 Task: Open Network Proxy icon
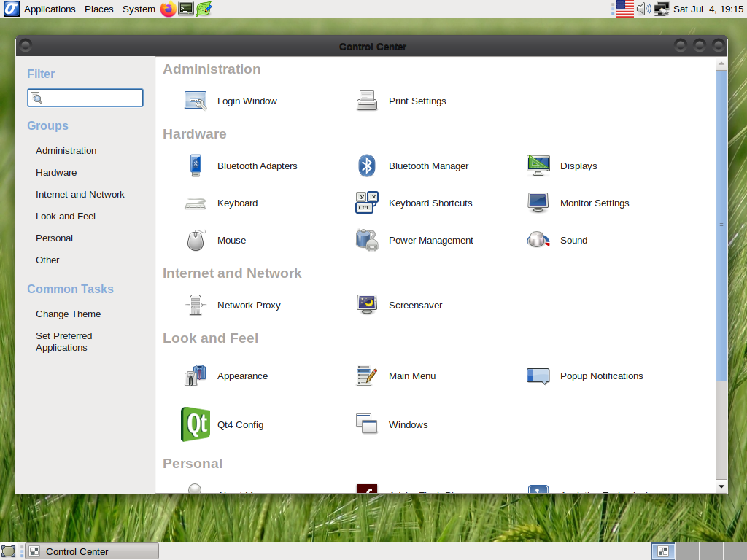(x=196, y=306)
